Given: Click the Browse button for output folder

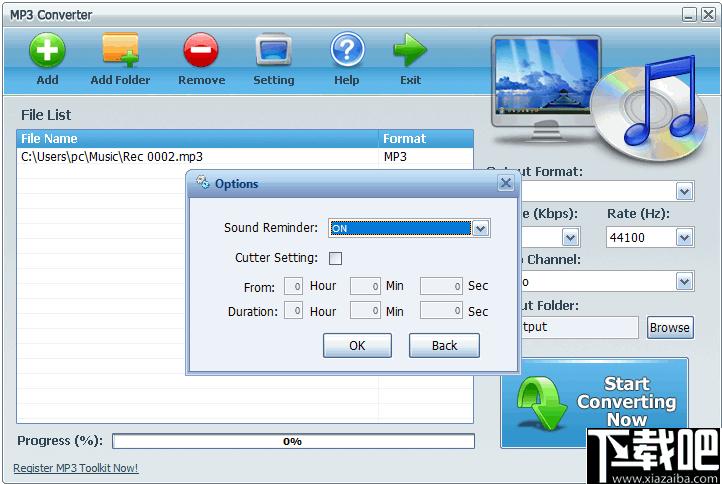Looking at the screenshot, I should coord(670,327).
